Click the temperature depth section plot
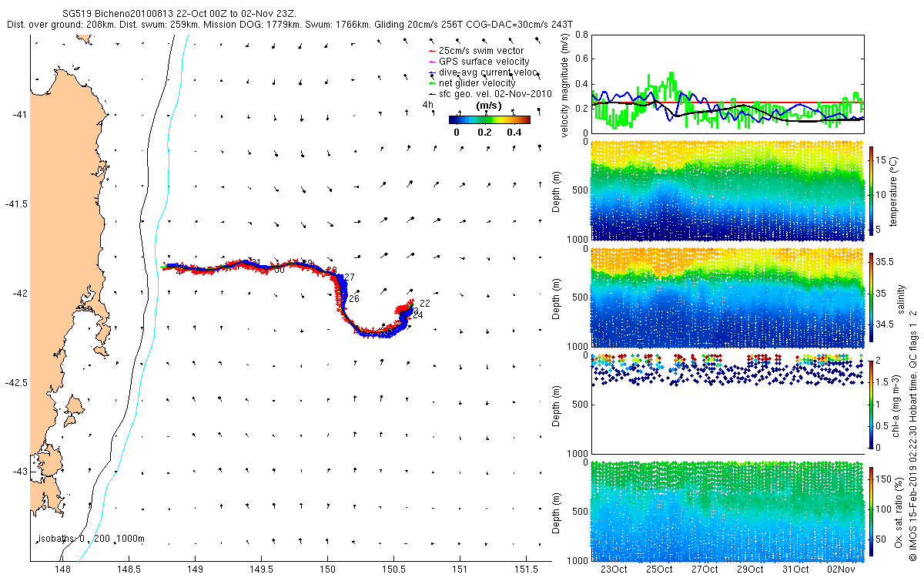The width and height of the screenshot is (924, 578). 728,191
